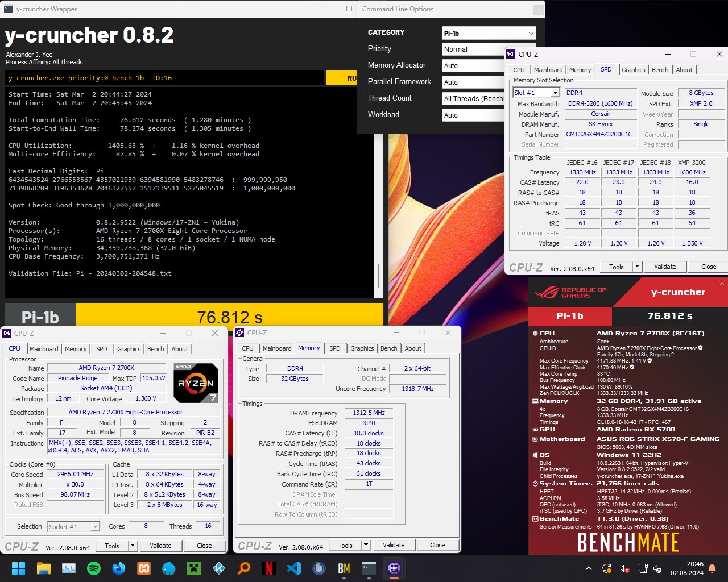Maximize the y-cruncher Wrapper window

click(349, 9)
